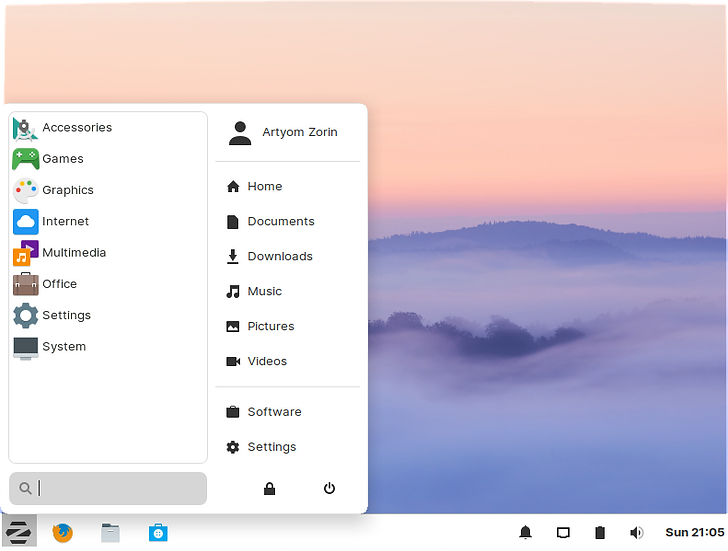
Task: Click the clock showing Sun 21:05
Action: tap(695, 532)
